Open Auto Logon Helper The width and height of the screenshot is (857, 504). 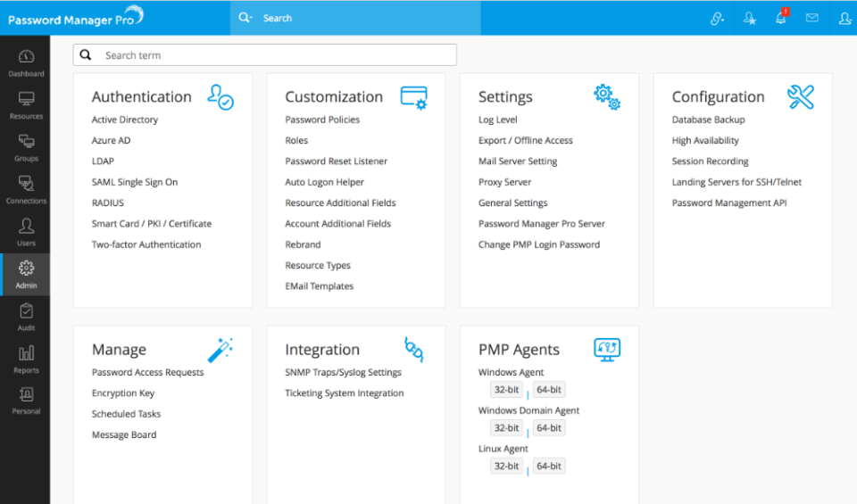324,182
